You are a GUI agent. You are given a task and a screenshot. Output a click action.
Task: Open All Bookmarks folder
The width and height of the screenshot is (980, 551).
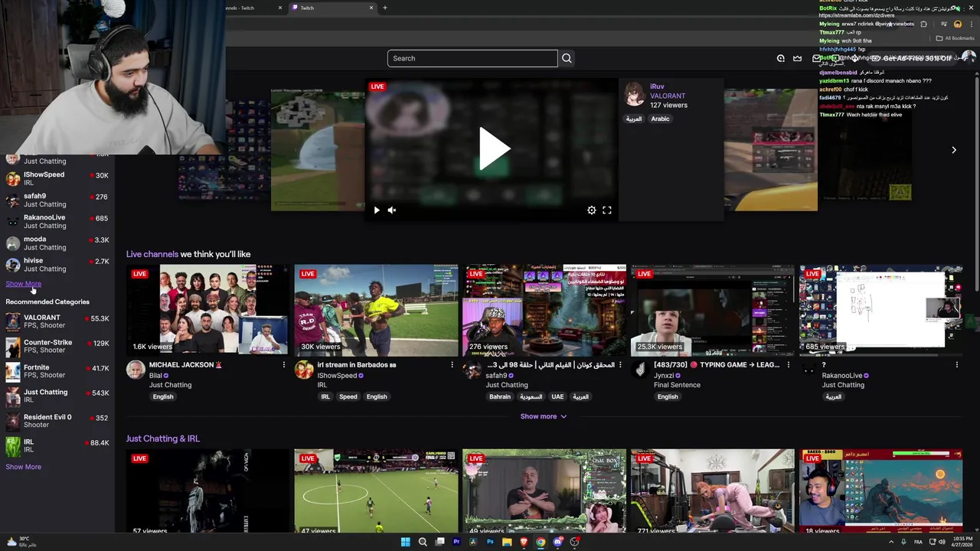point(955,38)
